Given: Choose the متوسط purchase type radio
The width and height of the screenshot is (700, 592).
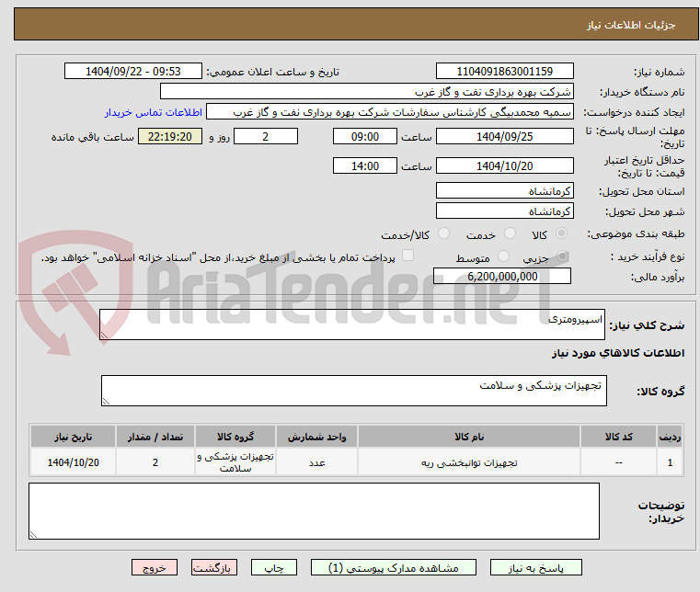Looking at the screenshot, I should (x=503, y=256).
